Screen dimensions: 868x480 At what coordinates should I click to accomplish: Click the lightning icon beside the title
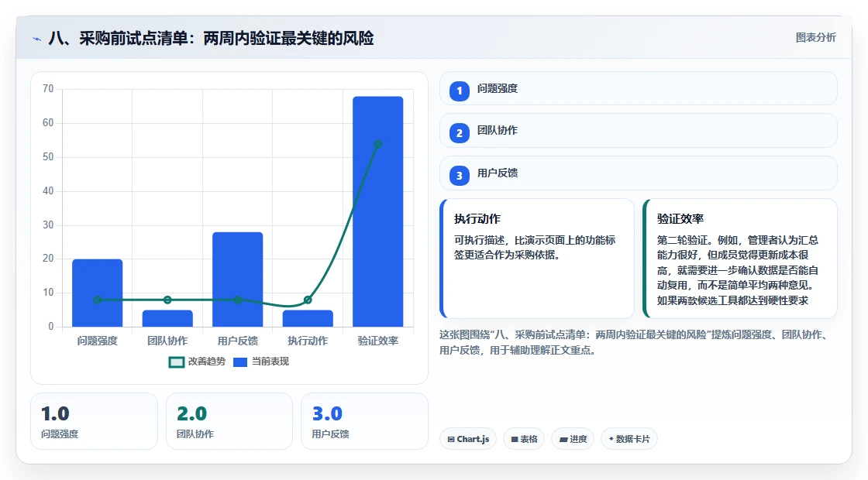(x=37, y=39)
